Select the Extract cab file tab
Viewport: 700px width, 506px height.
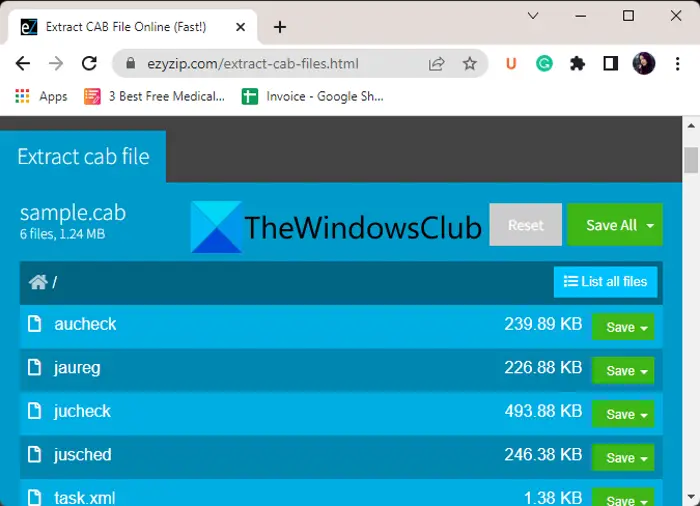[83, 157]
